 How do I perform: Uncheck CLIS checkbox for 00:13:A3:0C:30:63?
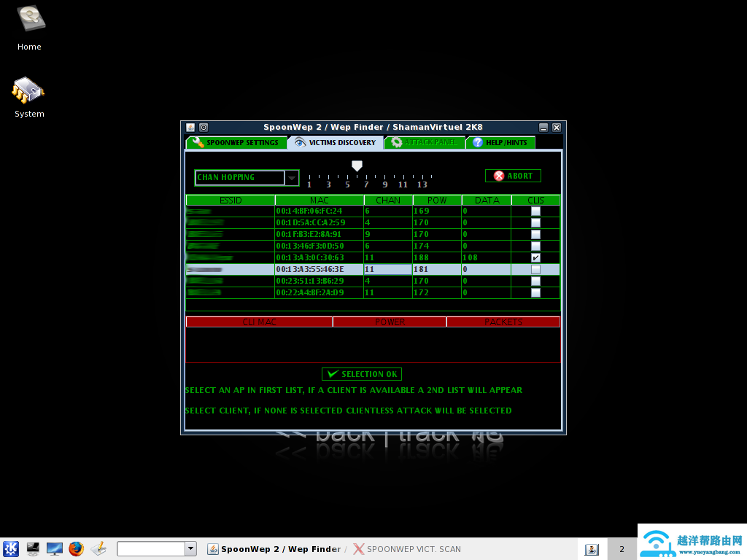(535, 257)
